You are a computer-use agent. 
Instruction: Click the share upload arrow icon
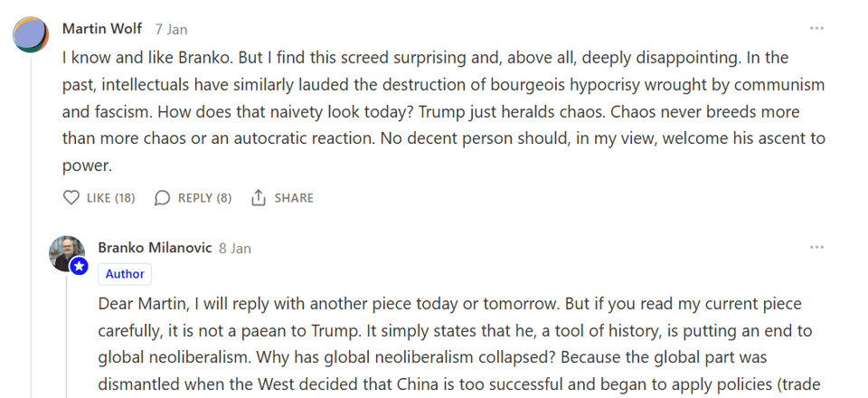(259, 198)
